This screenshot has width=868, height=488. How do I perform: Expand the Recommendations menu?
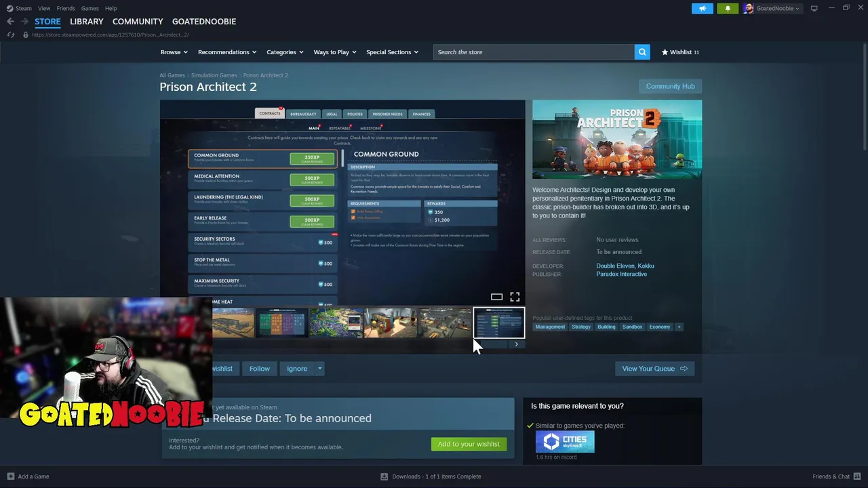(x=227, y=52)
